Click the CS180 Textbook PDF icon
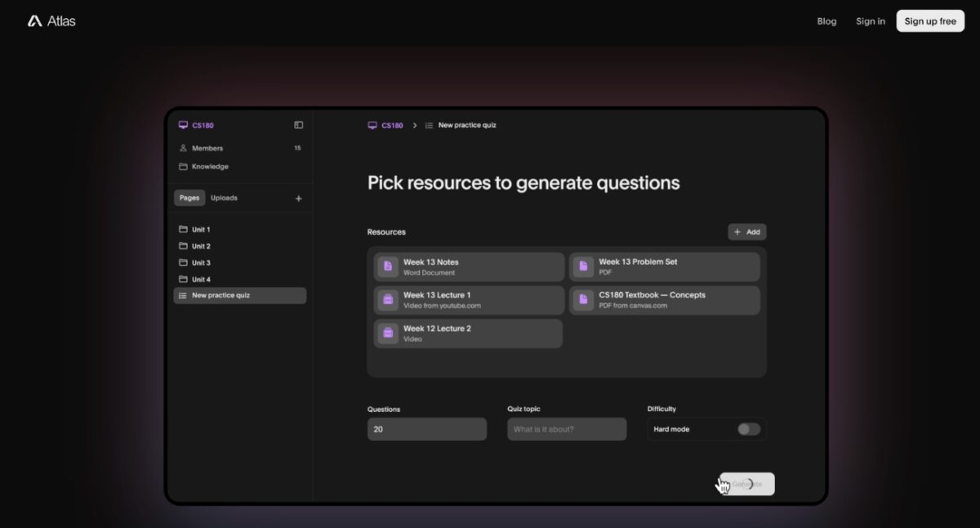The width and height of the screenshot is (980, 528). click(583, 300)
